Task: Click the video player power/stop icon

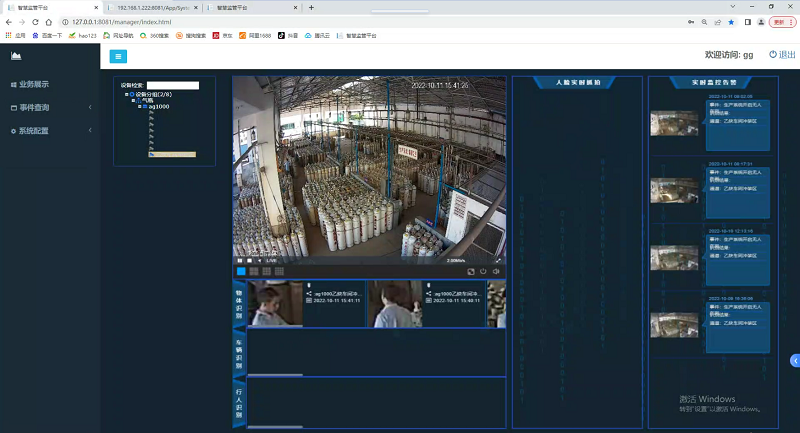Action: coord(483,271)
